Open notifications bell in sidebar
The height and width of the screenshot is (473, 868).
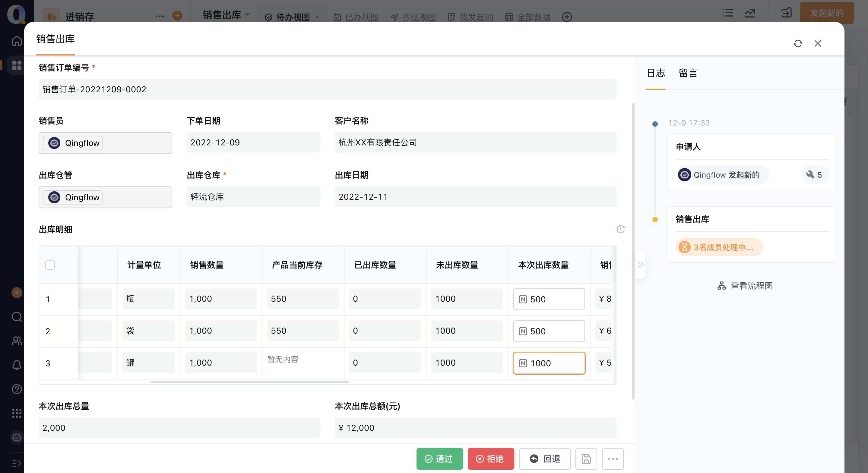tap(17, 365)
